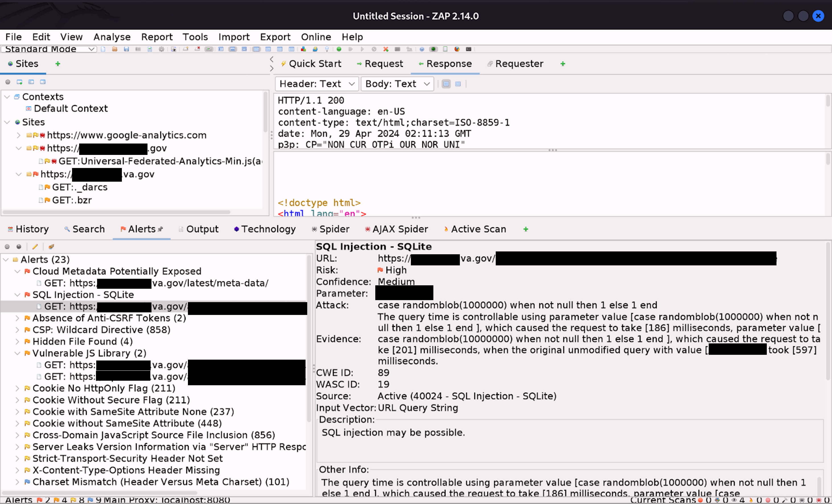This screenshot has height=504, width=832.
Task: Open the Standard Mode dropdown
Action: pyautogui.click(x=49, y=49)
